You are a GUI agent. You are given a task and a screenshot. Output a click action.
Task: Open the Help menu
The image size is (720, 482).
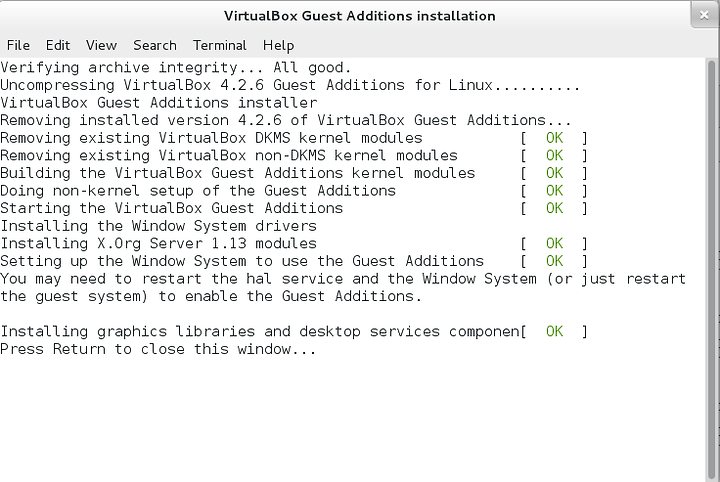(278, 45)
